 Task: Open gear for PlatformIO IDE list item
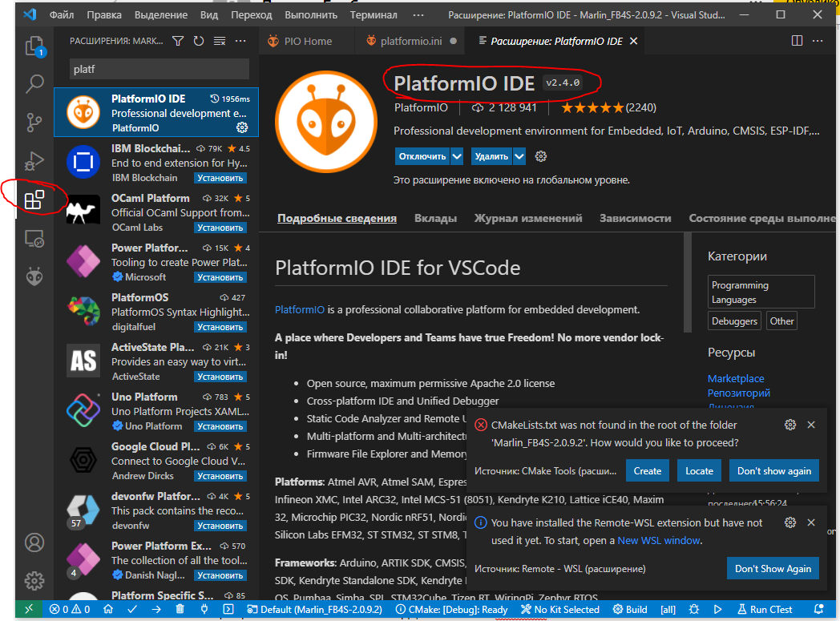point(242,127)
